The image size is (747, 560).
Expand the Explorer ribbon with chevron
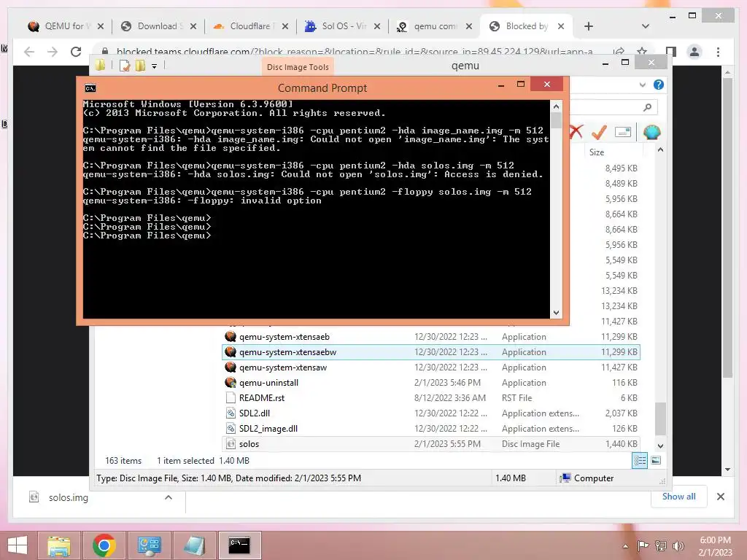coord(642,85)
